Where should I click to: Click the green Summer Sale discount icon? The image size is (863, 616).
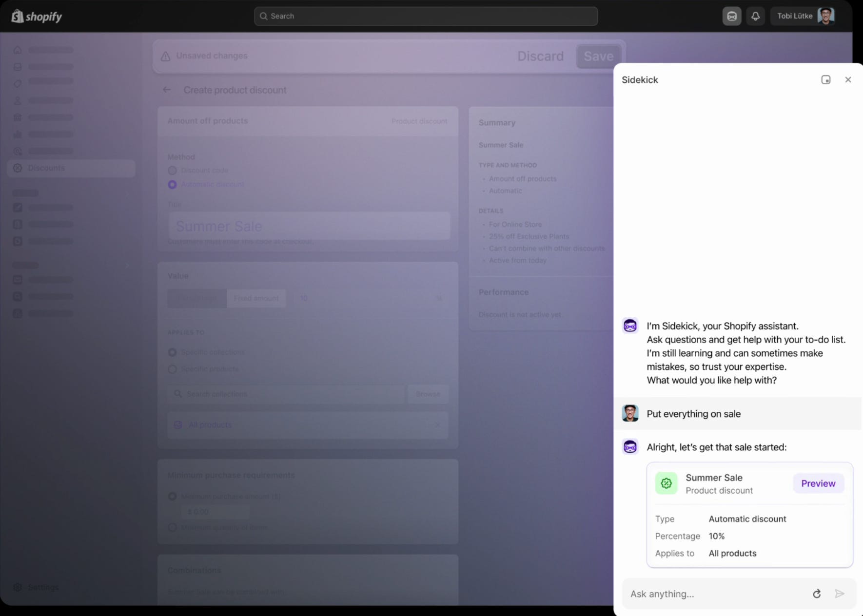coord(666,483)
